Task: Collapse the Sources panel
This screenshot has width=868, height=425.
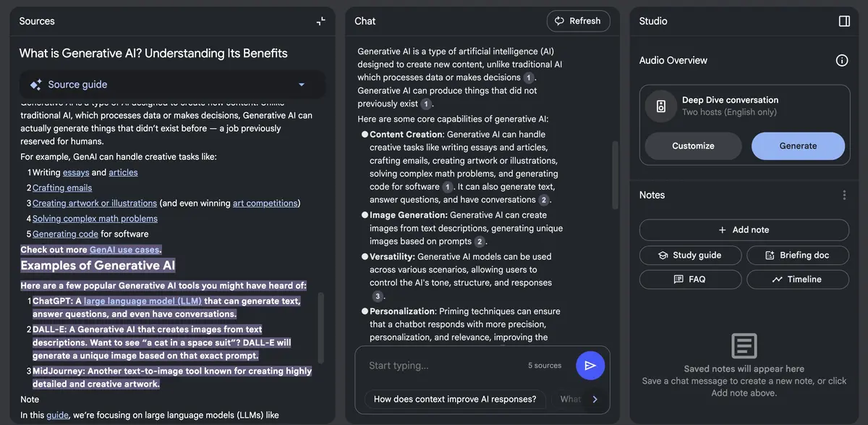Action: coord(320,21)
